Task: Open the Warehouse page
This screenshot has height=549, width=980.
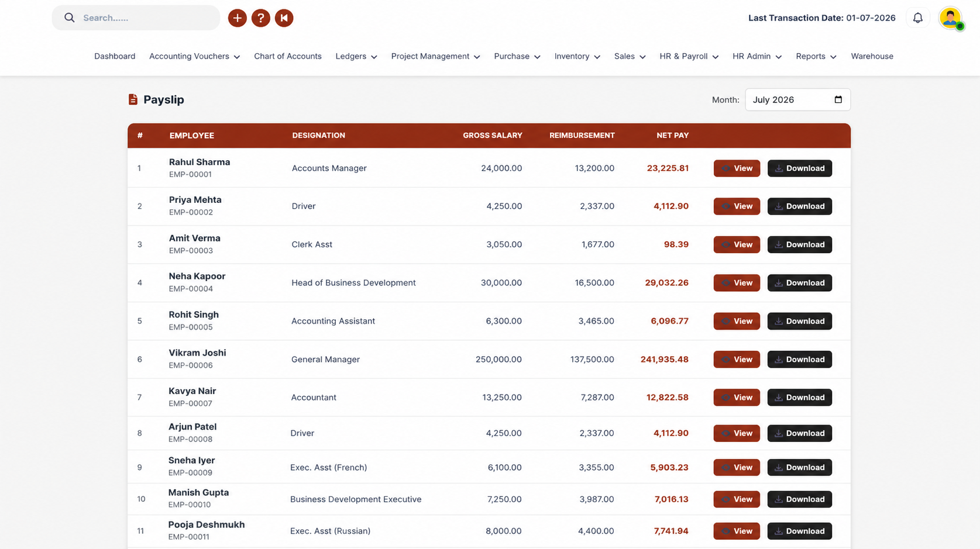Action: [x=872, y=57]
